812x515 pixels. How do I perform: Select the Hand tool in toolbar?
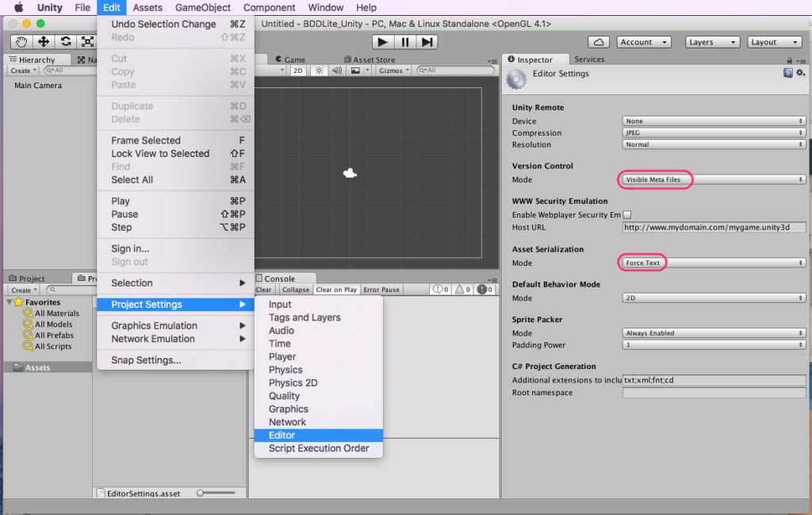pyautogui.click(x=21, y=42)
